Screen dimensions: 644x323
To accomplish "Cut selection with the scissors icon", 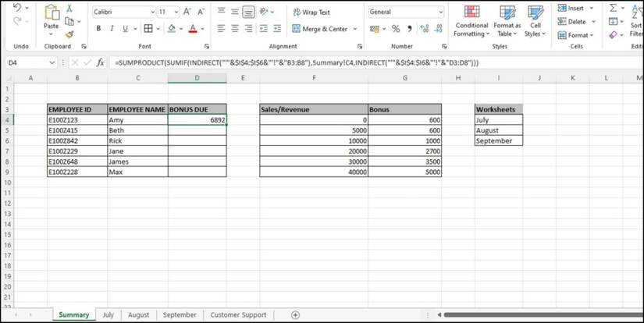I will tap(69, 8).
